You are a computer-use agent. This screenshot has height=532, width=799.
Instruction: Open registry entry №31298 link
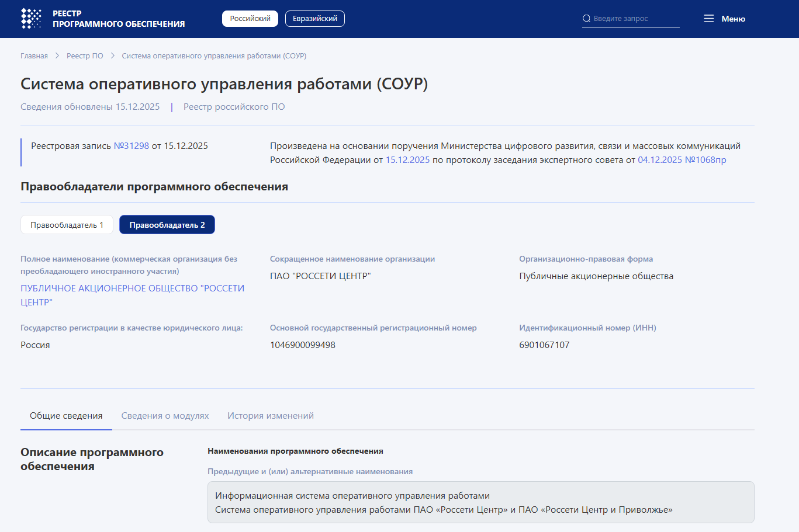click(131, 146)
